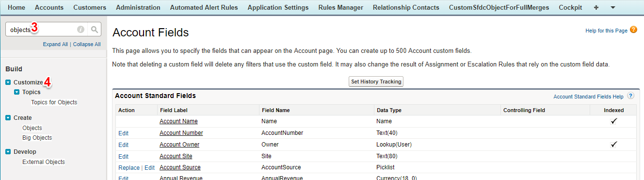The height and width of the screenshot is (180, 644).
Task: Click Replace for the Account Source row
Action: click(129, 168)
